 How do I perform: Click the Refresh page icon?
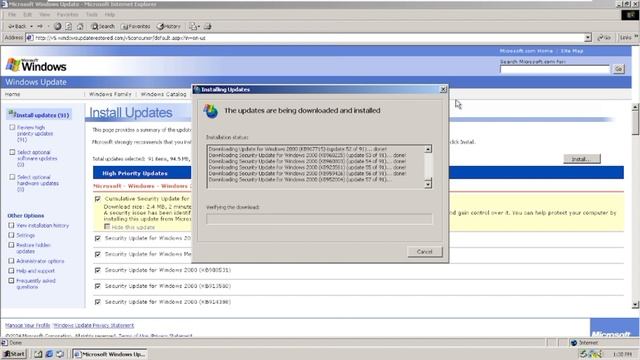click(69, 27)
